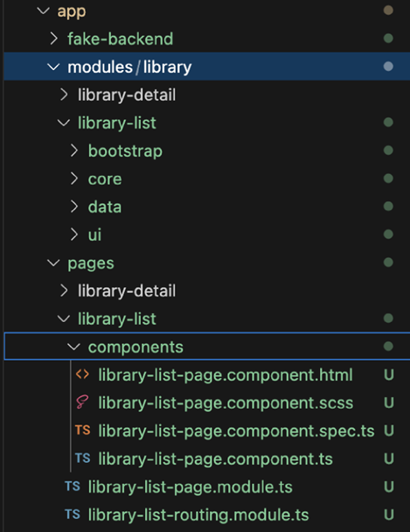410x532 pixels.
Task: Expand library-detail chevron under pages
Action: pos(64,290)
